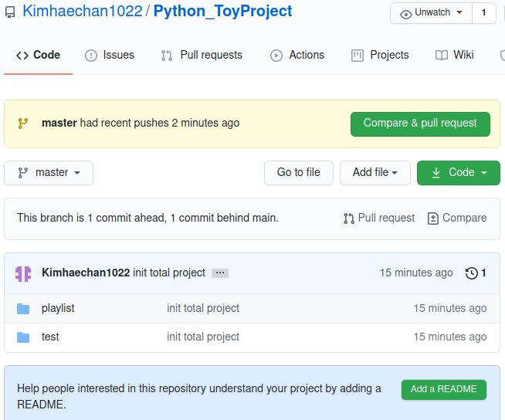
Task: Open the green Code download dropdown
Action: tap(459, 173)
